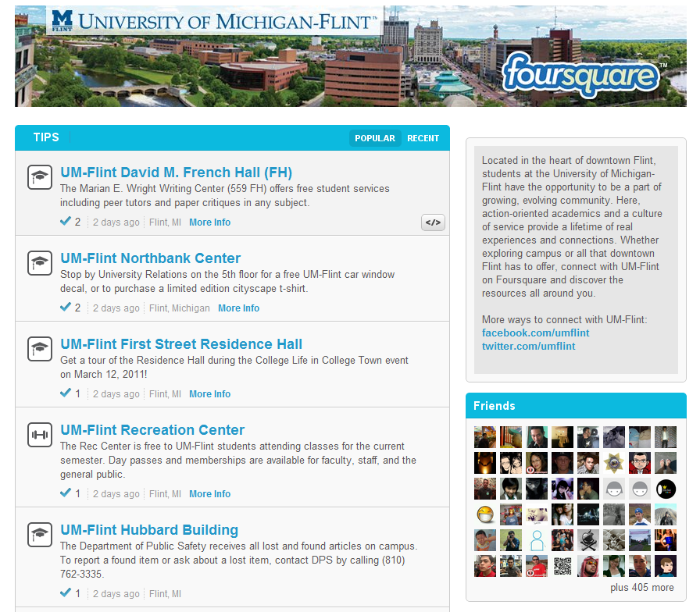The image size is (700, 612).
Task: Click the checkmark on the Hubbard Building tip
Action: (x=65, y=592)
